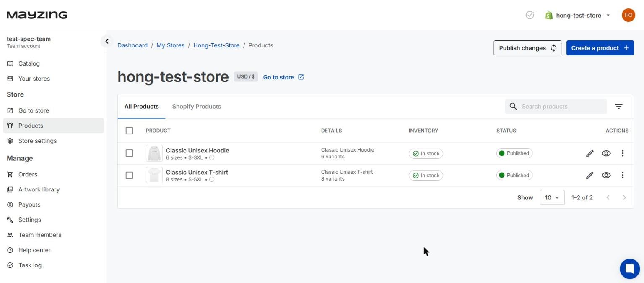This screenshot has width=644, height=283.
Task: Click the USD / $ currency badge
Action: pos(246,77)
